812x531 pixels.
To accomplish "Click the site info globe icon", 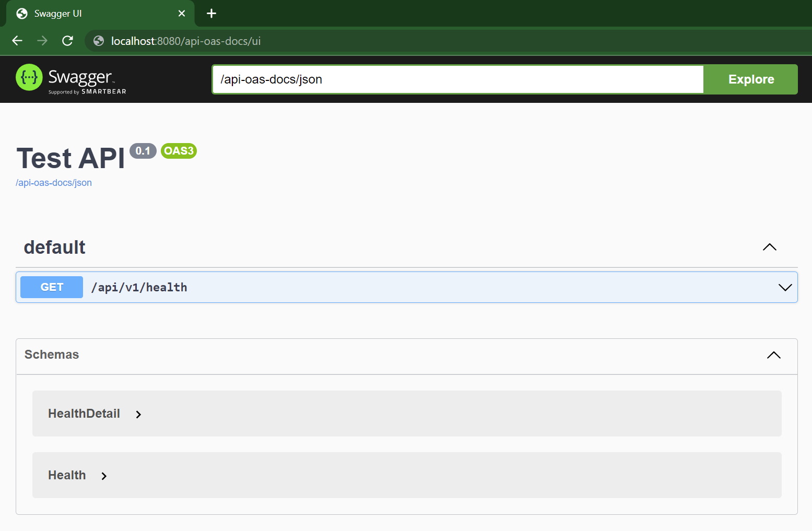I will point(99,41).
